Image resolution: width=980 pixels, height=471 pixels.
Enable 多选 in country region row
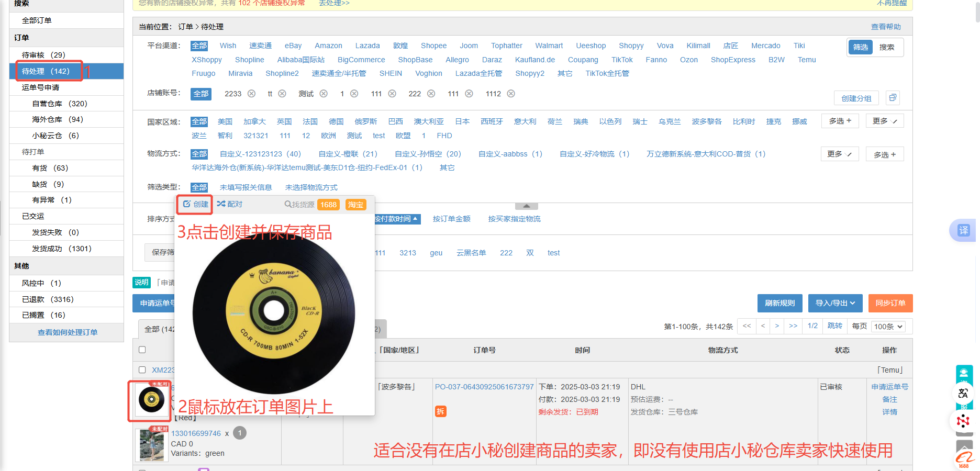click(x=840, y=121)
